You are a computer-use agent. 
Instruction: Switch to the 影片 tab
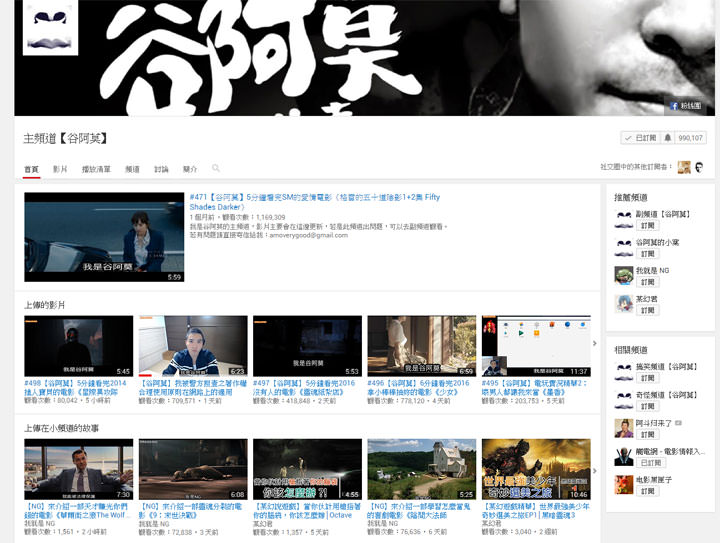point(60,169)
